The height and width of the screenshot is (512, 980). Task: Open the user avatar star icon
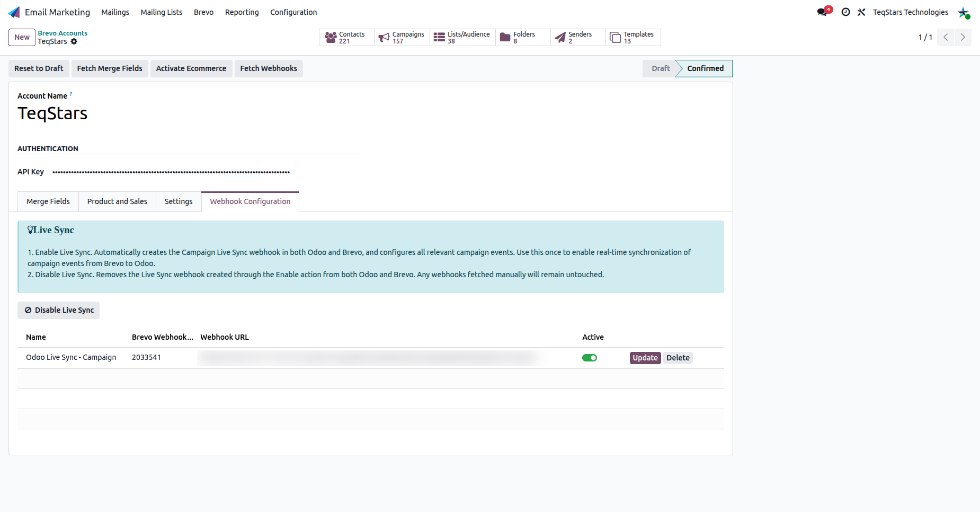coord(964,12)
